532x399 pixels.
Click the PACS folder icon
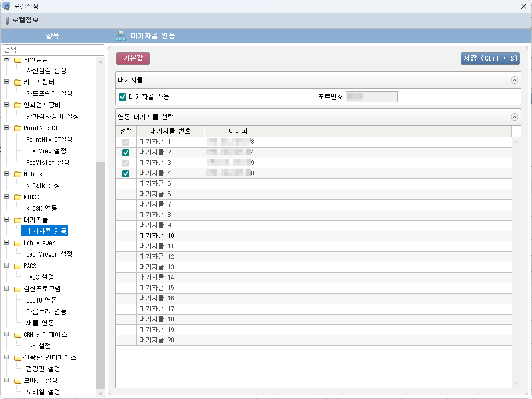pos(18,266)
